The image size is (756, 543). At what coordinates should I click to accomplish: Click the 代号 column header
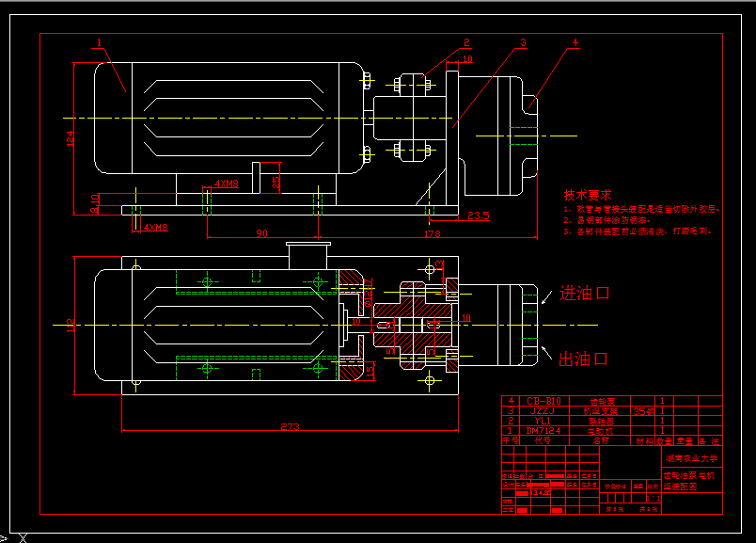pyautogui.click(x=543, y=440)
